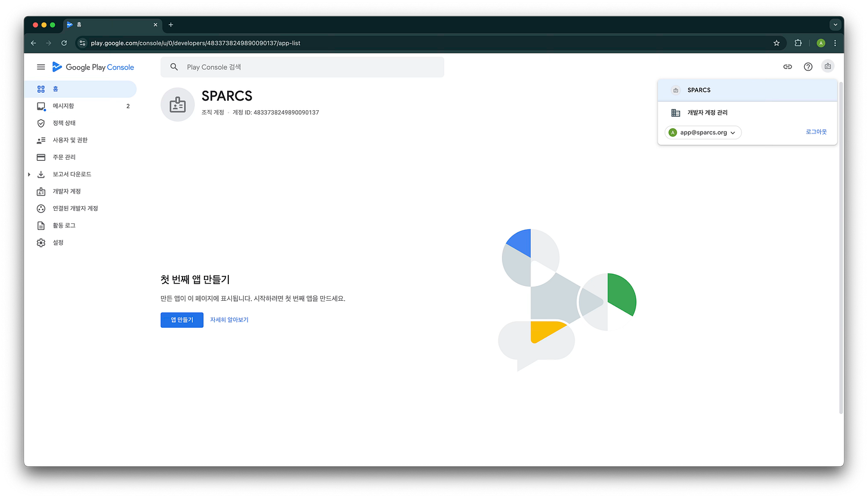The image size is (868, 498).
Task: Open 활동 로그 in the sidebar
Action: coord(80,226)
